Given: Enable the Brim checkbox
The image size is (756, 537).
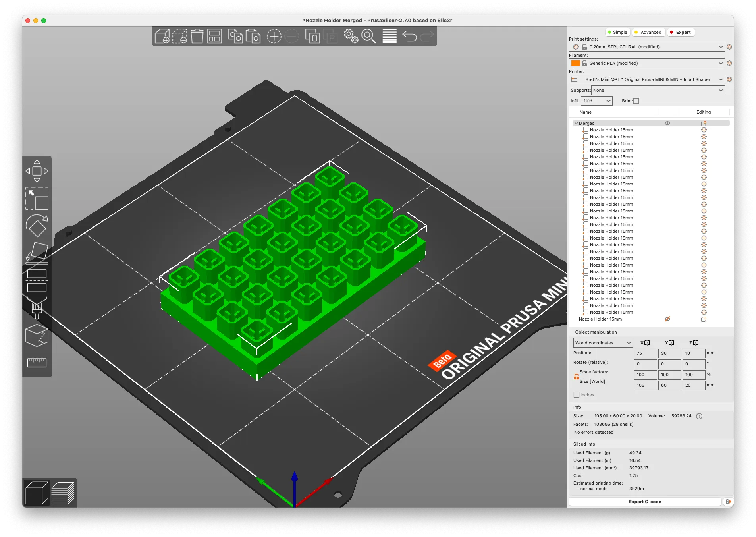Looking at the screenshot, I should point(636,101).
